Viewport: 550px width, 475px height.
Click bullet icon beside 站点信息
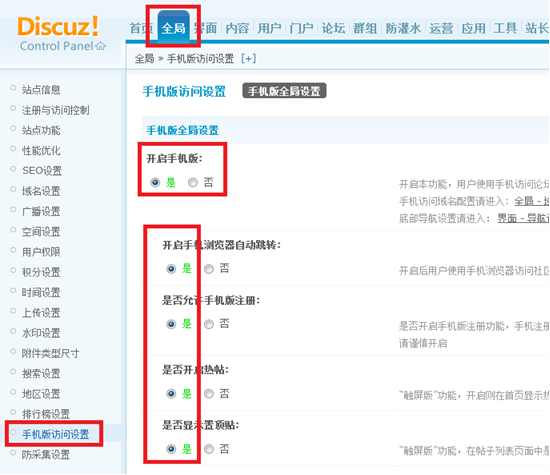pyautogui.click(x=13, y=88)
